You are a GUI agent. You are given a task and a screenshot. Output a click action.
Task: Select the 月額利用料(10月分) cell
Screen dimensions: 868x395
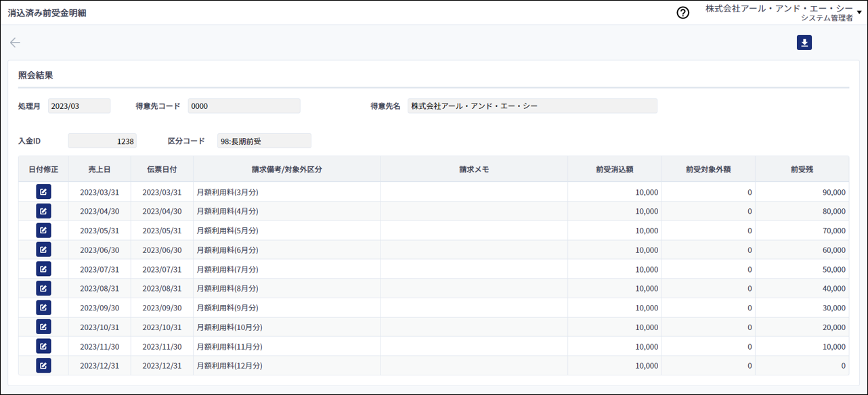pyautogui.click(x=287, y=327)
